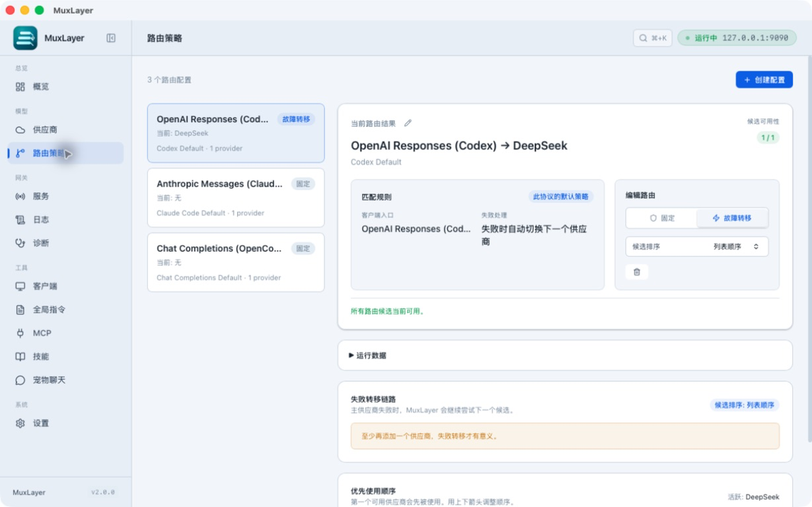Click the 创建配置 button
The image size is (812, 507).
[x=764, y=80]
